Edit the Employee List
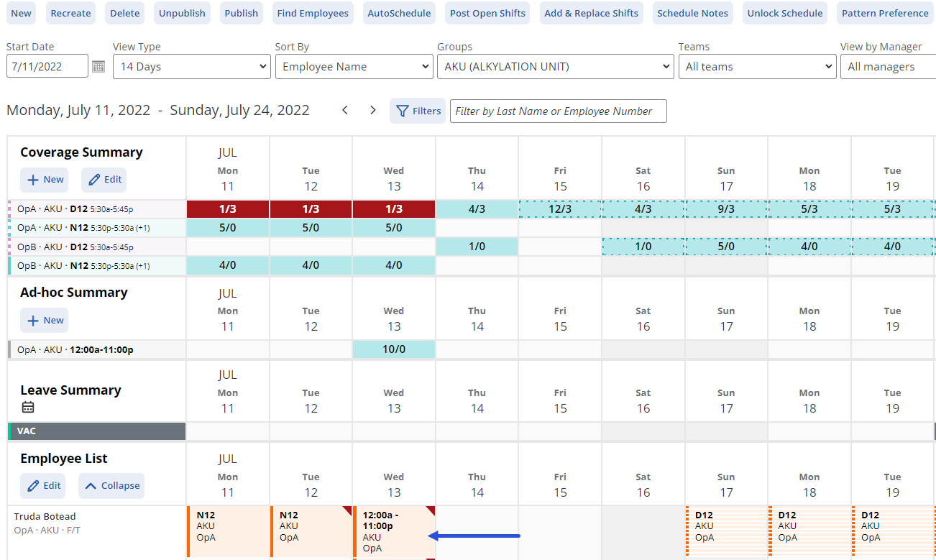Viewport: 936px width, 560px height. [x=42, y=486]
